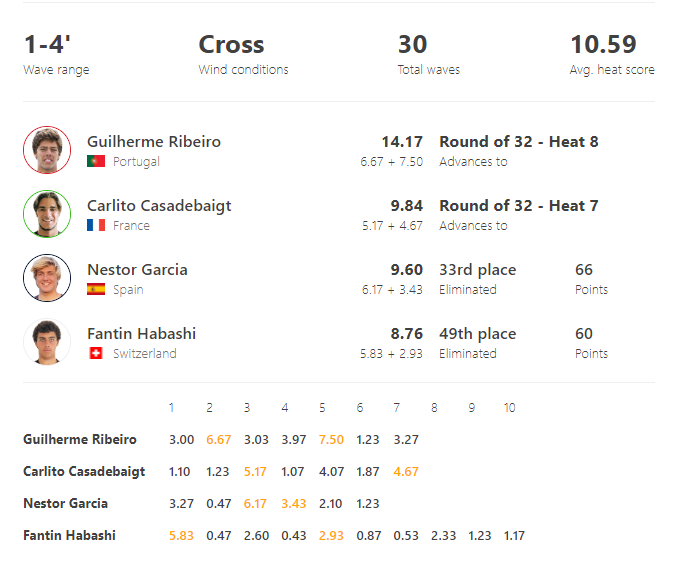This screenshot has height=561, width=673.
Task: Select Casadebaigt's 5.17 wave score
Action: (x=255, y=471)
